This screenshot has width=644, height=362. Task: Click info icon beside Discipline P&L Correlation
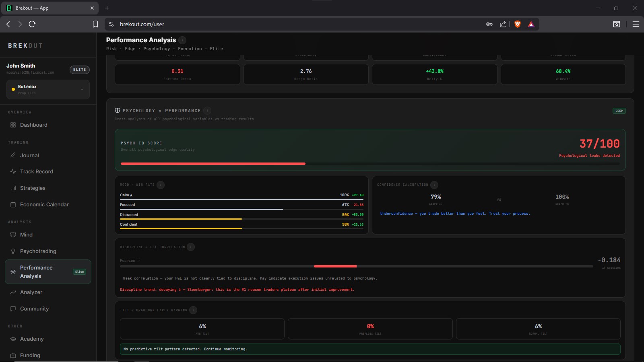coord(191,247)
